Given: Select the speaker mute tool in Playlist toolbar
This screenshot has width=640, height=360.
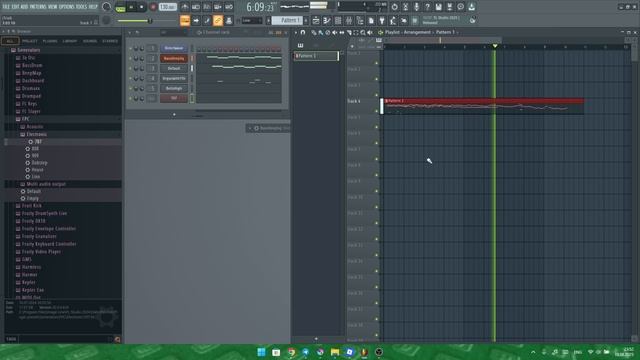Looking at the screenshot, I should point(335,32).
